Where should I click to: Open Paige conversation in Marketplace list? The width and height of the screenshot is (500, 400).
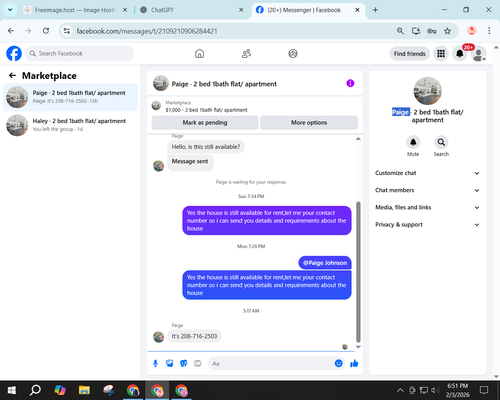[70, 97]
